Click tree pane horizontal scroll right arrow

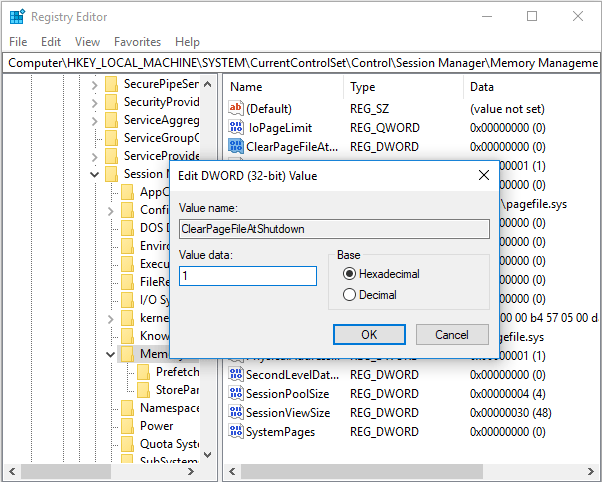pyautogui.click(x=191, y=471)
